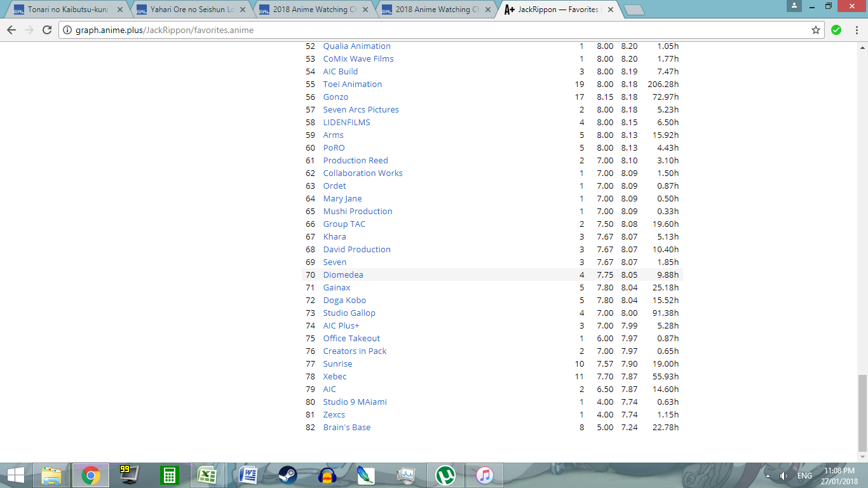The height and width of the screenshot is (488, 868).
Task: Open the Seven Arcs Pictures link
Action: point(361,109)
